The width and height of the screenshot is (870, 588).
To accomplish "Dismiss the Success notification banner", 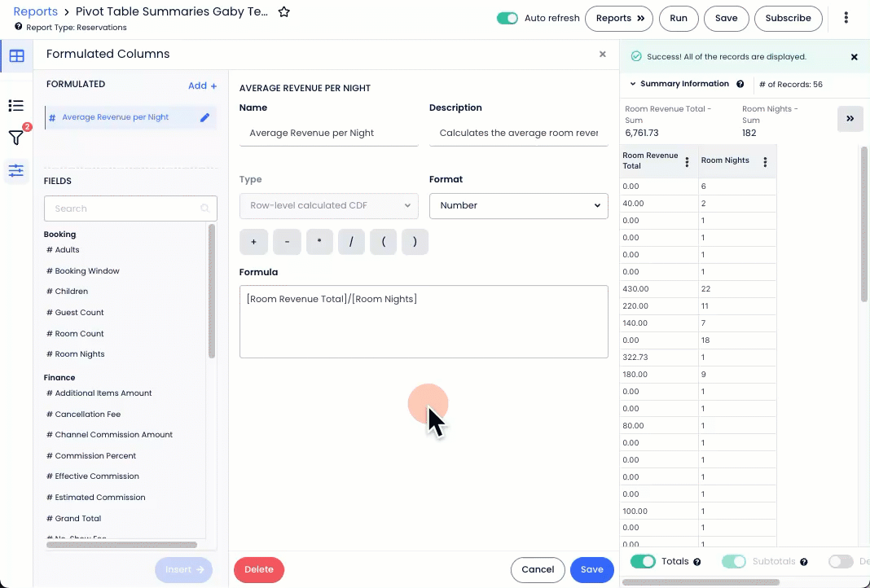I will click(855, 56).
